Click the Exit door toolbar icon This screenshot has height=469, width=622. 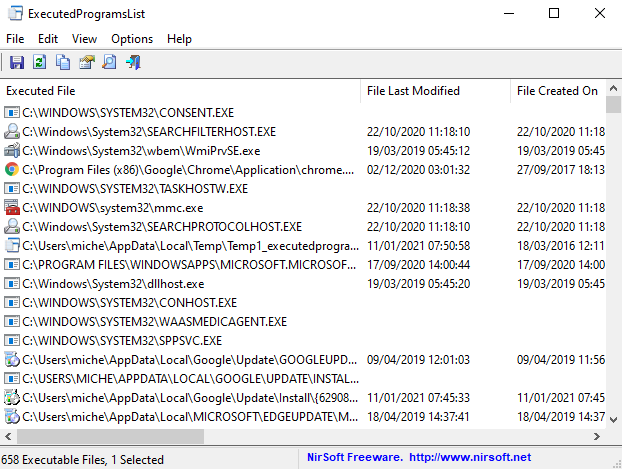pyautogui.click(x=133, y=63)
